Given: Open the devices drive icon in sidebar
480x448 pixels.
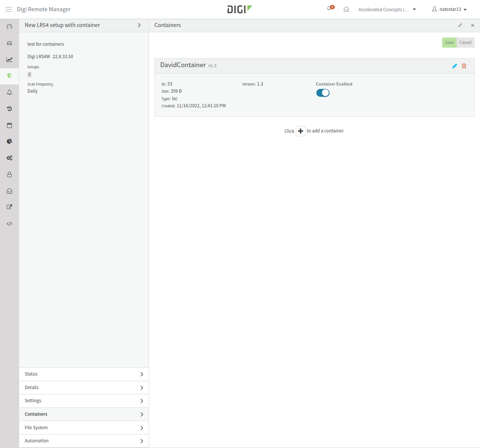Looking at the screenshot, I should pos(9,43).
